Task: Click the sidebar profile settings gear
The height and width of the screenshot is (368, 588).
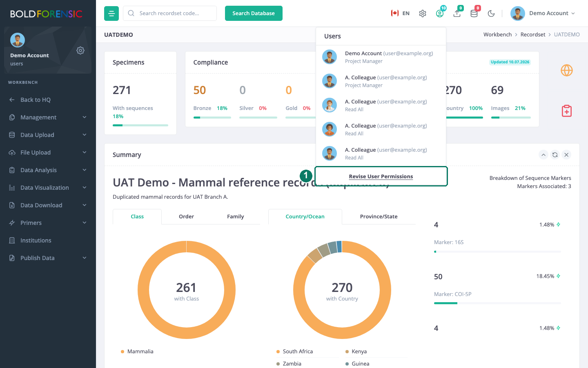Action: click(x=80, y=50)
